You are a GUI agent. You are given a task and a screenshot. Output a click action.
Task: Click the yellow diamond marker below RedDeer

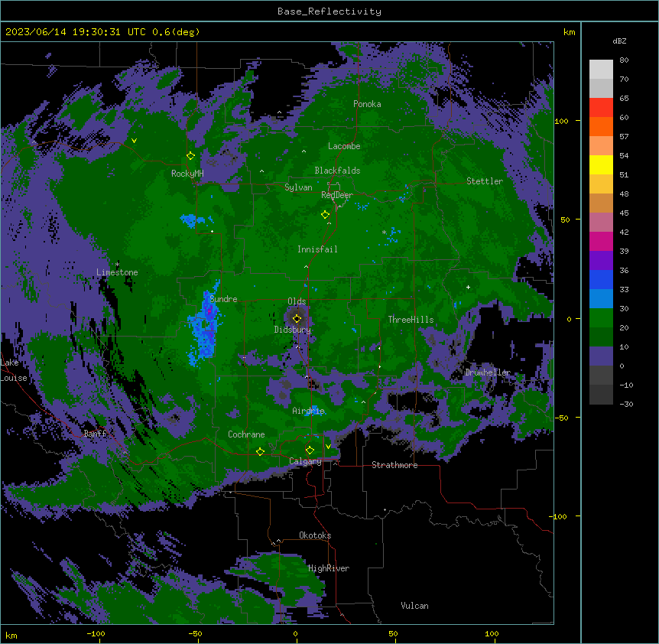click(x=325, y=215)
